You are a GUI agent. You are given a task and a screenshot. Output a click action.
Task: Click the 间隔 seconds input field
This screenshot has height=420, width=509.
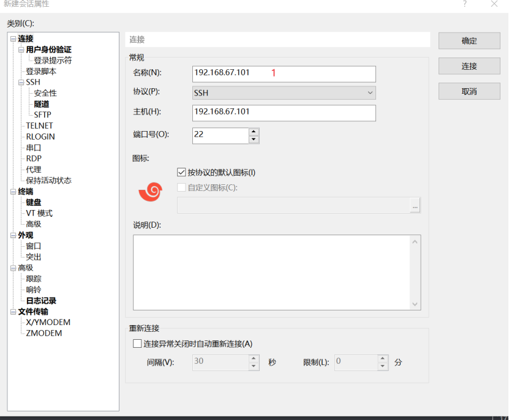pyautogui.click(x=221, y=362)
